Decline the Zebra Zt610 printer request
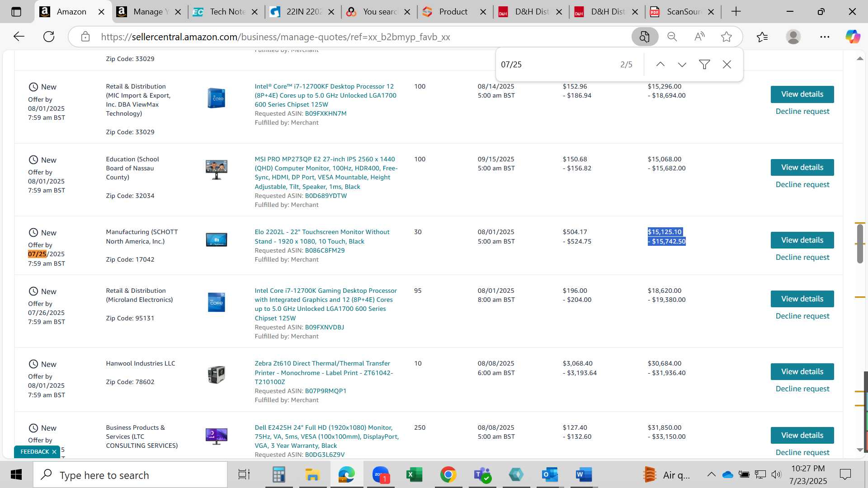 (x=802, y=389)
